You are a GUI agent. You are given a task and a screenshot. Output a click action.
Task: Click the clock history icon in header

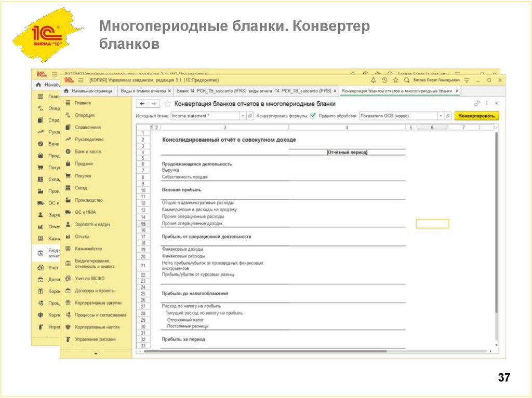tap(384, 79)
